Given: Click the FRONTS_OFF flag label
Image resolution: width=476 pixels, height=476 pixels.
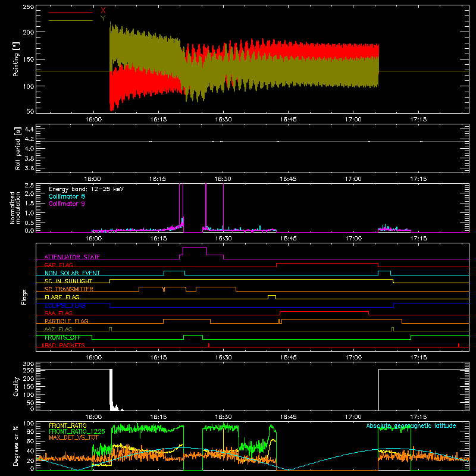Looking at the screenshot, I should [62, 337].
